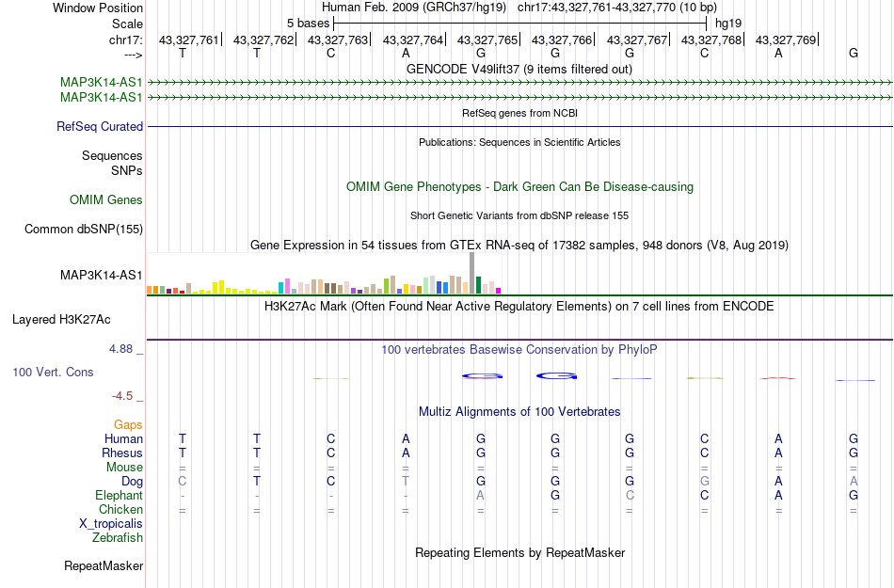This screenshot has width=894, height=588.
Task: Open the GENCODE V49lift37 track title
Action: [x=519, y=70]
